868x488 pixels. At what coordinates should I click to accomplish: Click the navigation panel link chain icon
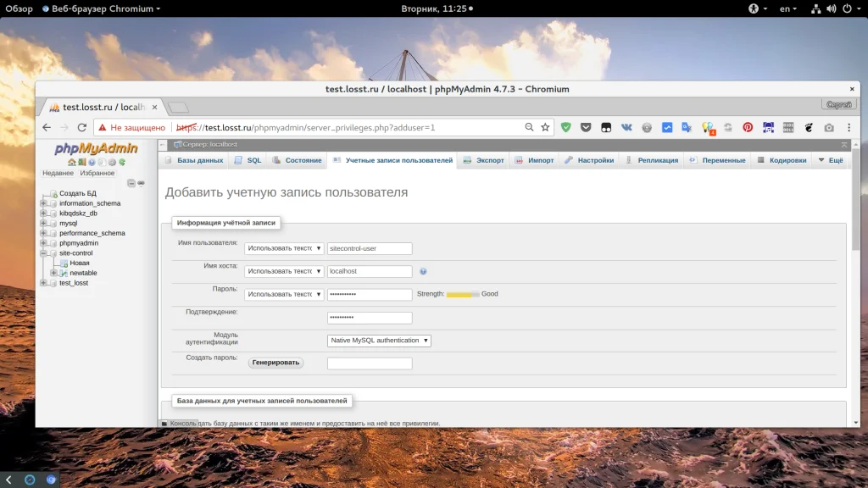141,183
